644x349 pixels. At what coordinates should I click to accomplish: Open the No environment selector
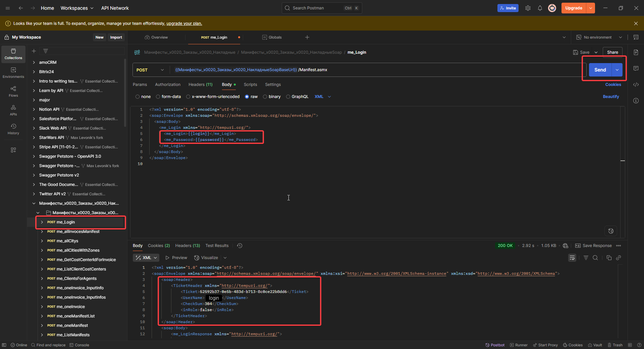(599, 37)
